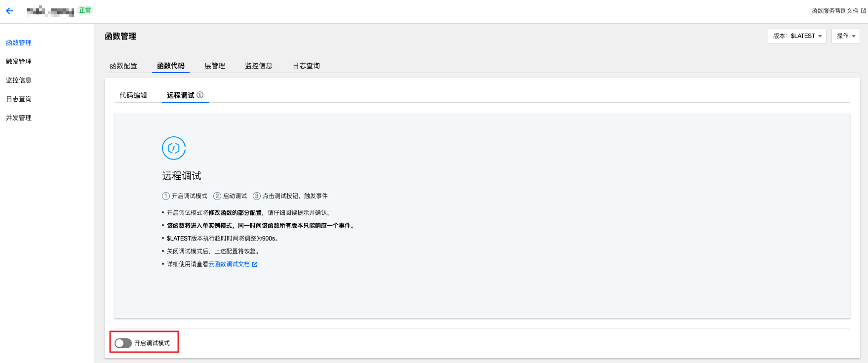Open 触发管理 in the left sidebar
868x363 pixels.
point(19,61)
